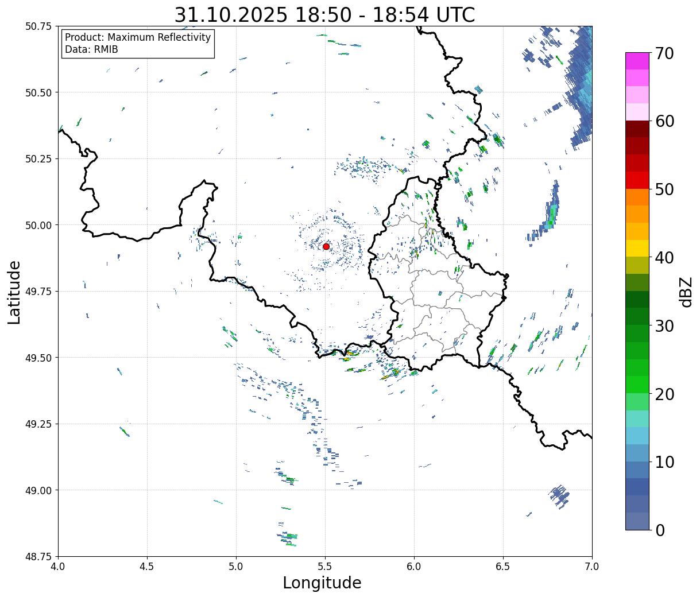Viewport: 700px width, 597px height.
Task: Click the 'dBZ' colorbar label
Action: (x=686, y=292)
